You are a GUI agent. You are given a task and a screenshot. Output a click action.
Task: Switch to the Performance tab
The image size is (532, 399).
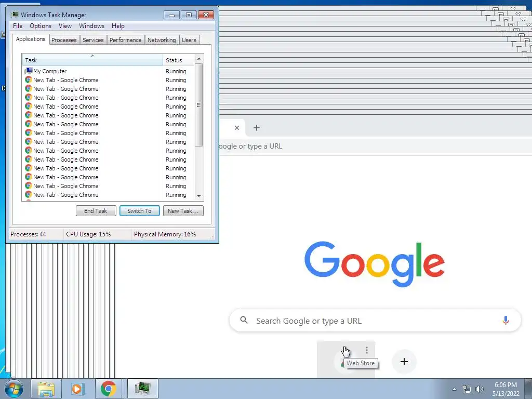click(125, 40)
